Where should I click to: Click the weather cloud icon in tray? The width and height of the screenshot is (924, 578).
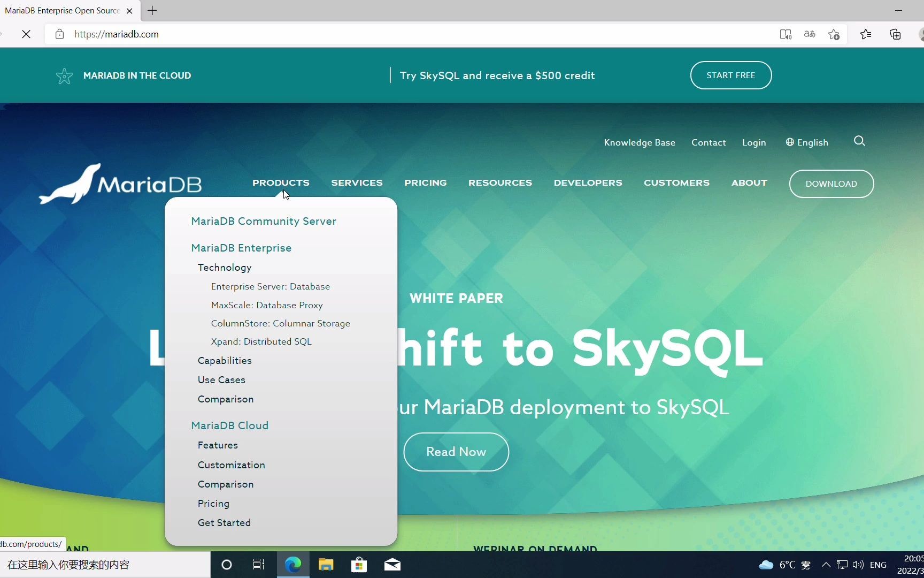pos(766,565)
